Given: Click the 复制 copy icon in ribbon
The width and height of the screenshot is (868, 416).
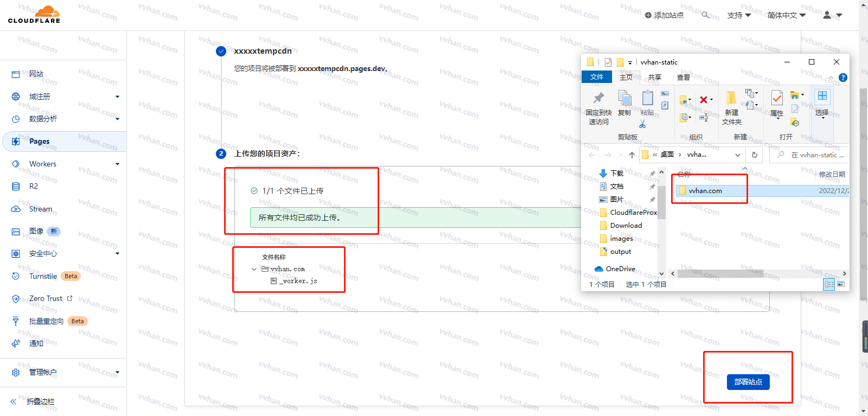Looking at the screenshot, I should [x=624, y=98].
